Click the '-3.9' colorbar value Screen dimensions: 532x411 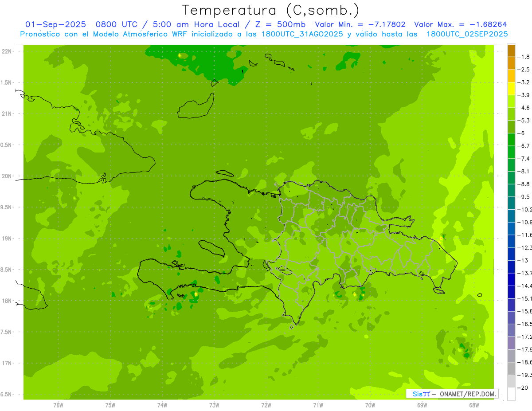(524, 95)
